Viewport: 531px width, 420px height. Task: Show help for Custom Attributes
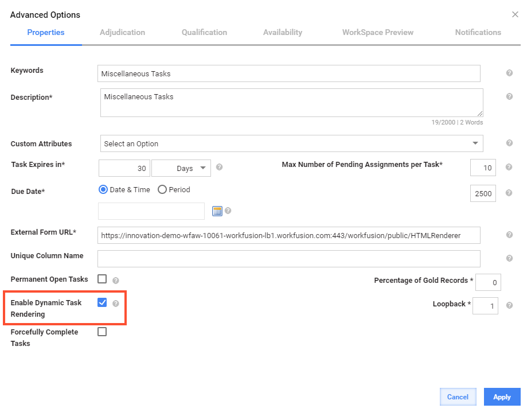[509, 143]
